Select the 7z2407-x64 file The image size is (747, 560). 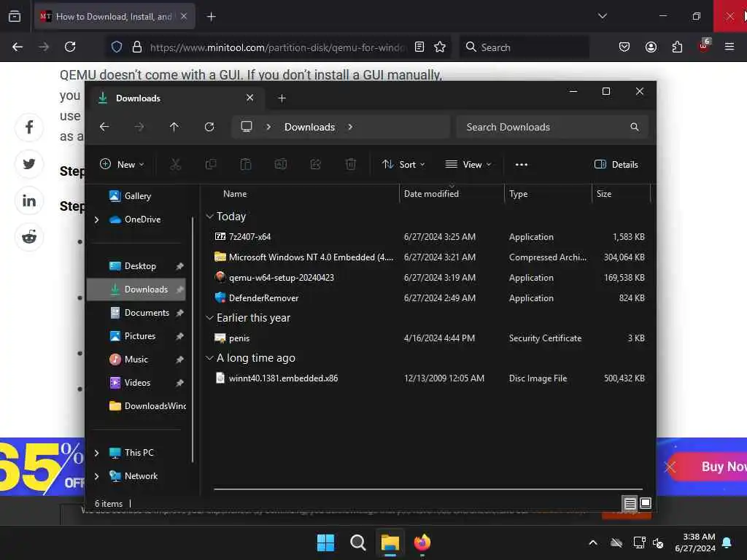(249, 237)
